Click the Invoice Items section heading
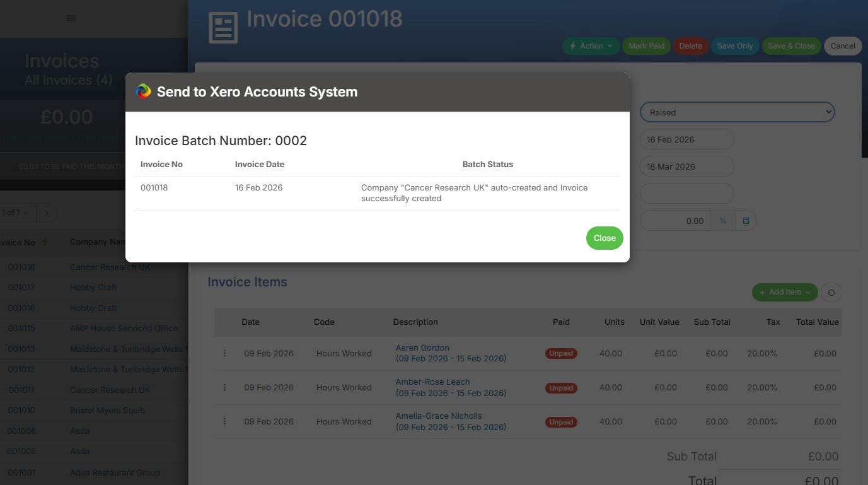 247,282
